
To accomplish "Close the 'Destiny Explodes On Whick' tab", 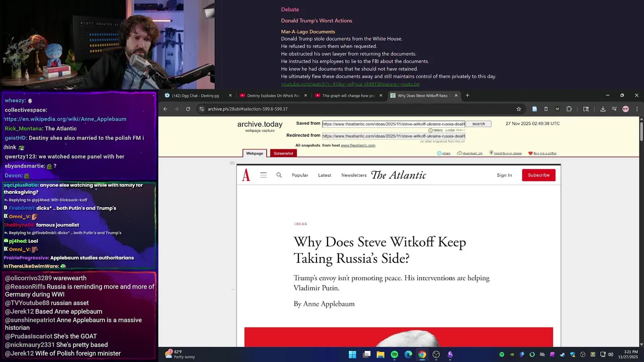I will [x=306, y=96].
